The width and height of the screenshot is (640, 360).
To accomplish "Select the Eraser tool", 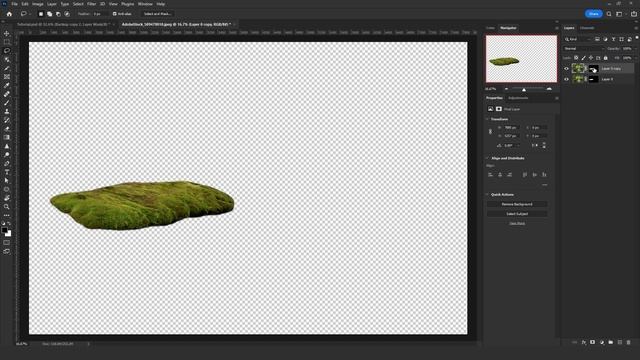I will [x=7, y=129].
